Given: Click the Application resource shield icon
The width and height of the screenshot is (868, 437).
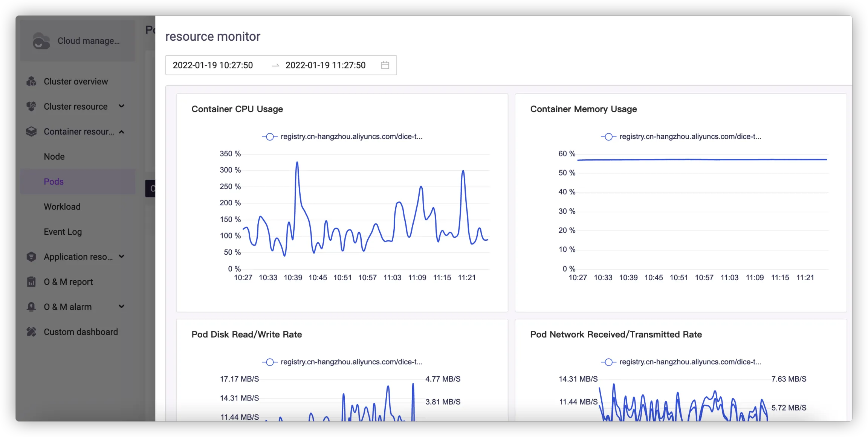Looking at the screenshot, I should (x=32, y=257).
